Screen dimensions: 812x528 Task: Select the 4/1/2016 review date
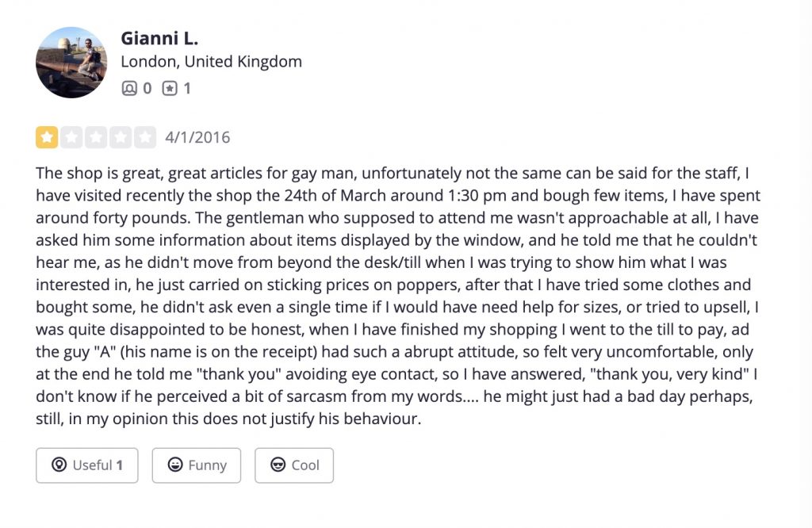[x=197, y=138]
